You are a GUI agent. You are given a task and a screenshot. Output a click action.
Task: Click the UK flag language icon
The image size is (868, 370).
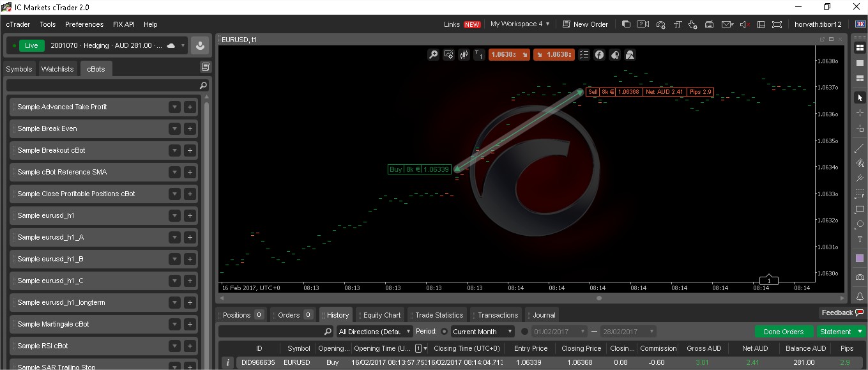860,24
